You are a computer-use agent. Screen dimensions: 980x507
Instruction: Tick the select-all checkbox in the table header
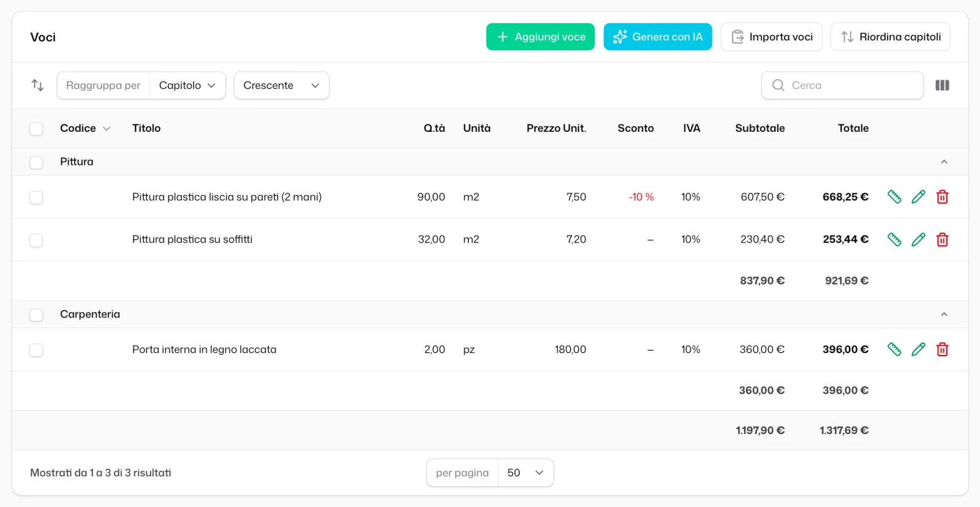(x=36, y=129)
